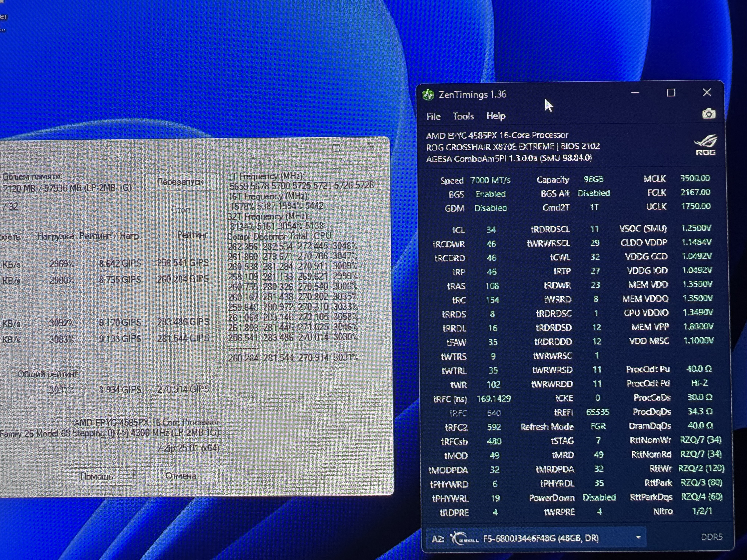Click the ROG logo in ZenTimings
747x560 pixels.
coord(706,145)
